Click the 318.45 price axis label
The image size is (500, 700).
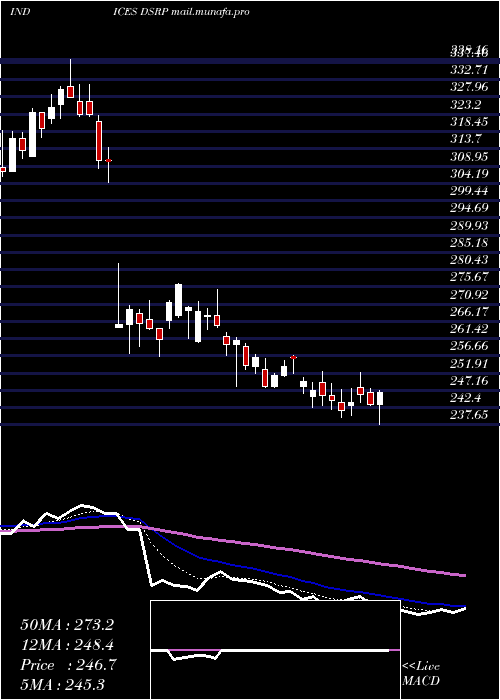coord(470,121)
